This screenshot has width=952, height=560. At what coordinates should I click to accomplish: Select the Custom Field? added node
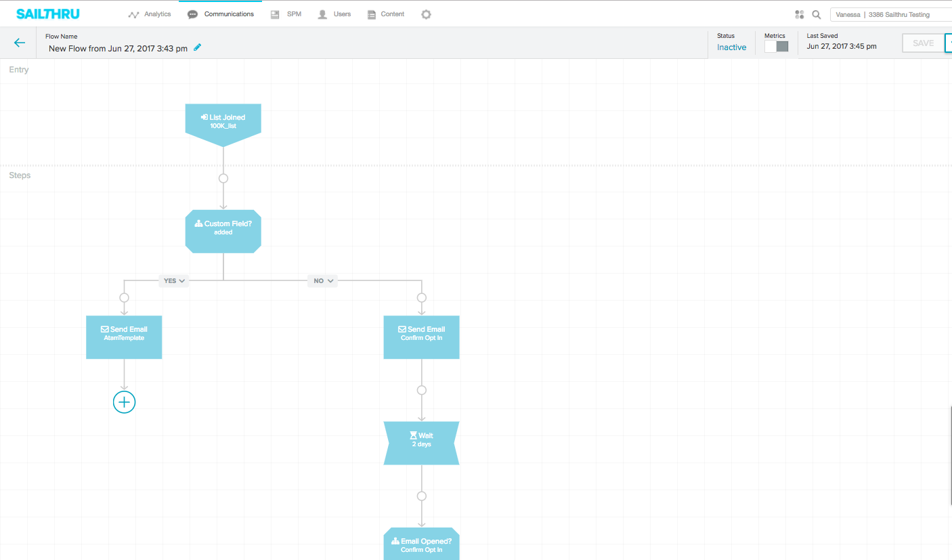click(223, 232)
